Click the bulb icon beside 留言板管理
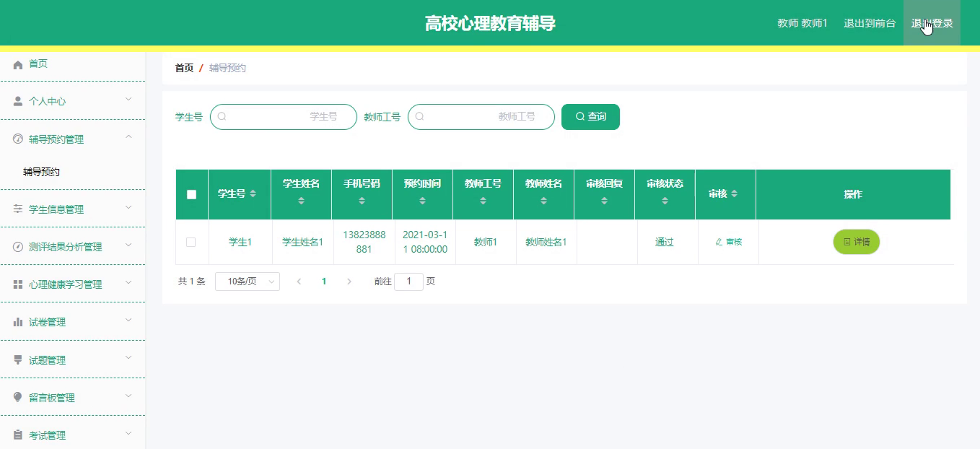Image resolution: width=980 pixels, height=449 pixels. (x=18, y=398)
